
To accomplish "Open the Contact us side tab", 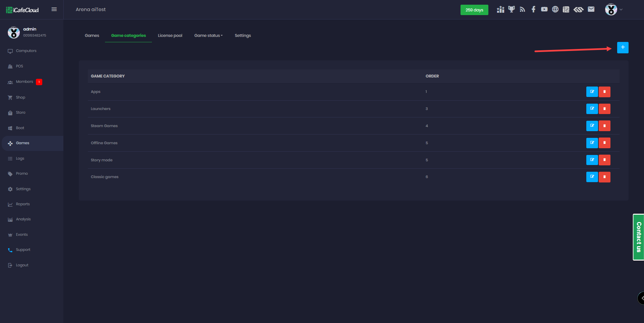I will pos(638,237).
